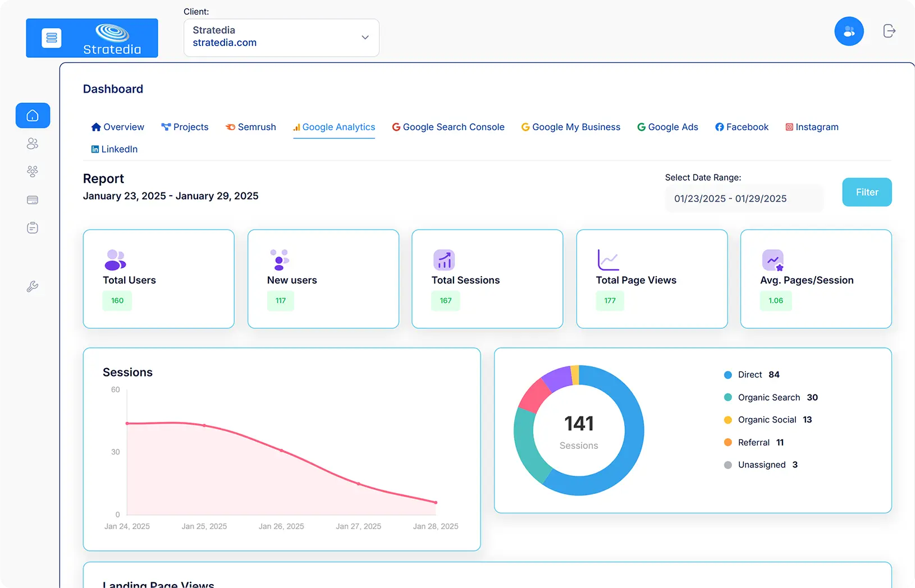Click the Direct legend color dot
915x588 pixels.
[x=728, y=375]
